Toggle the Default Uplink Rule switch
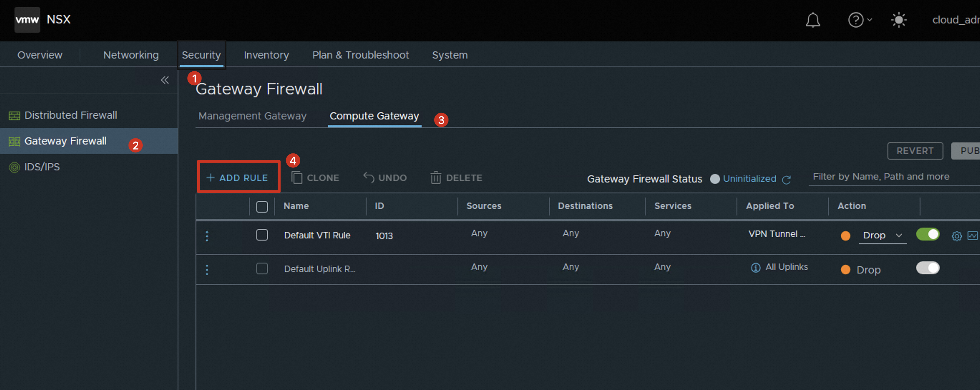 [927, 268]
